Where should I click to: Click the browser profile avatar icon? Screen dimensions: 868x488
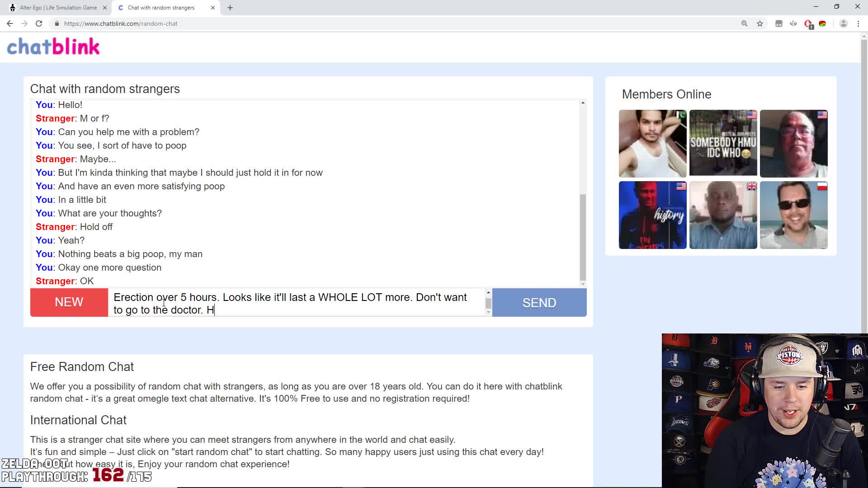[843, 23]
